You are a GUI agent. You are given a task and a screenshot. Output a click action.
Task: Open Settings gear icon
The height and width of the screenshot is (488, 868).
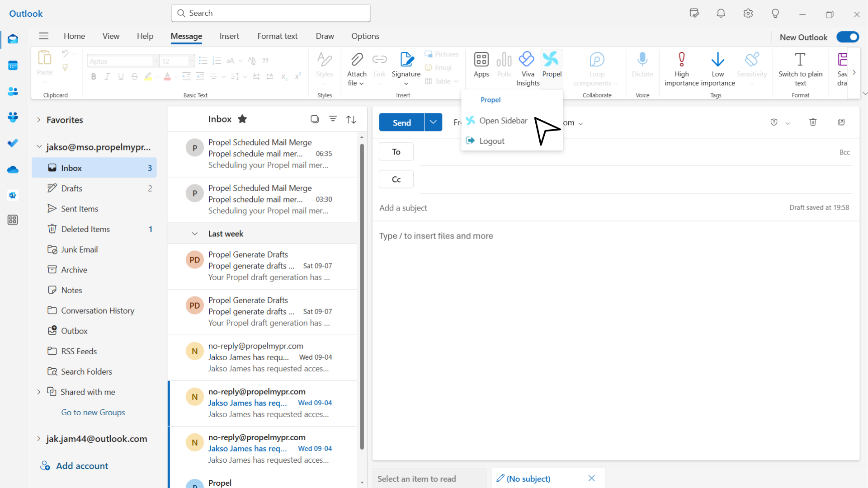click(748, 14)
